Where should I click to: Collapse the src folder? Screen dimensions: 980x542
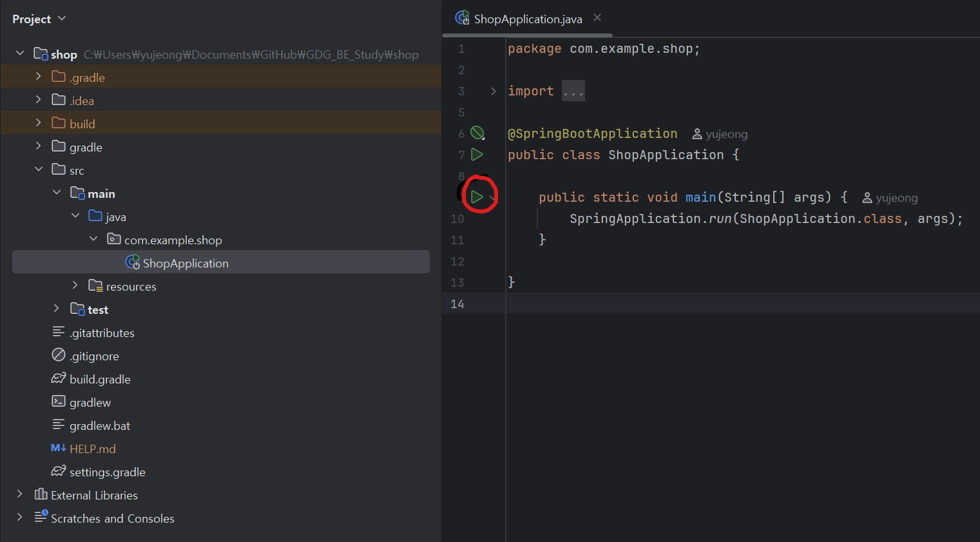point(38,169)
